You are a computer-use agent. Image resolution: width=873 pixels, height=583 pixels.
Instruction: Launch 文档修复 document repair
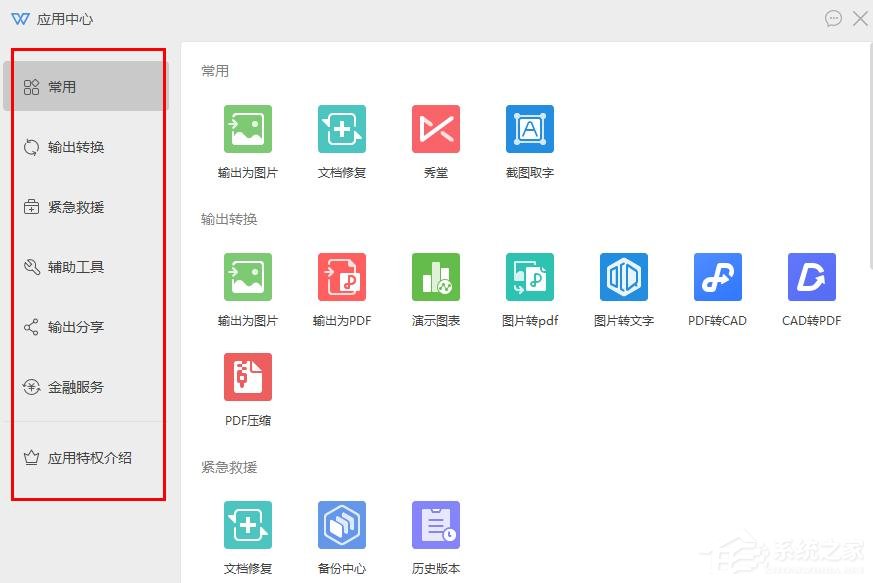341,128
